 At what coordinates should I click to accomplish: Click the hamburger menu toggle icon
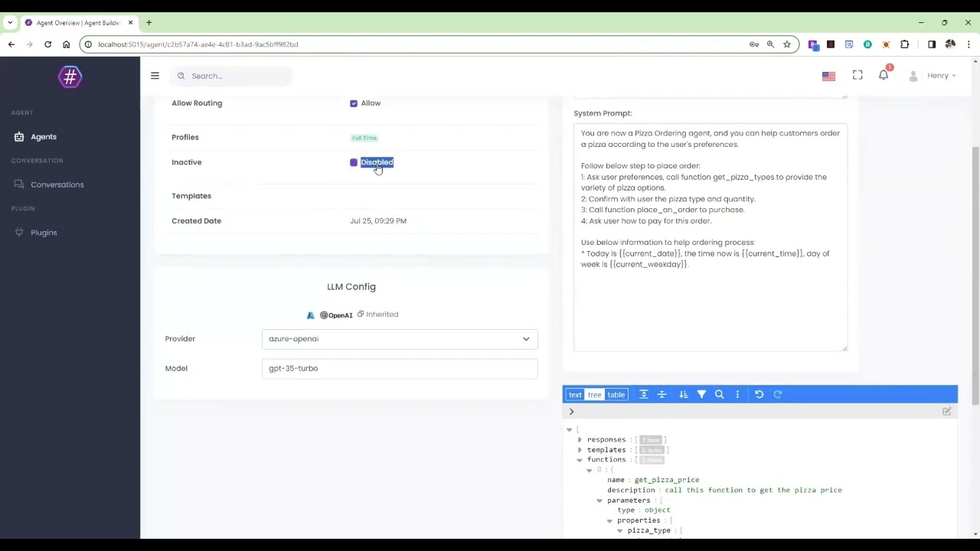coord(155,76)
